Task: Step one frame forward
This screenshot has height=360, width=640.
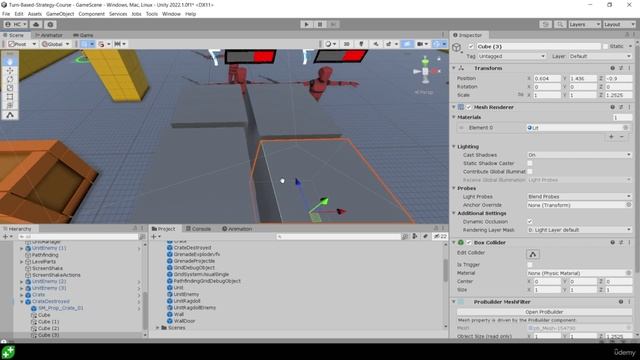Action: tap(333, 24)
